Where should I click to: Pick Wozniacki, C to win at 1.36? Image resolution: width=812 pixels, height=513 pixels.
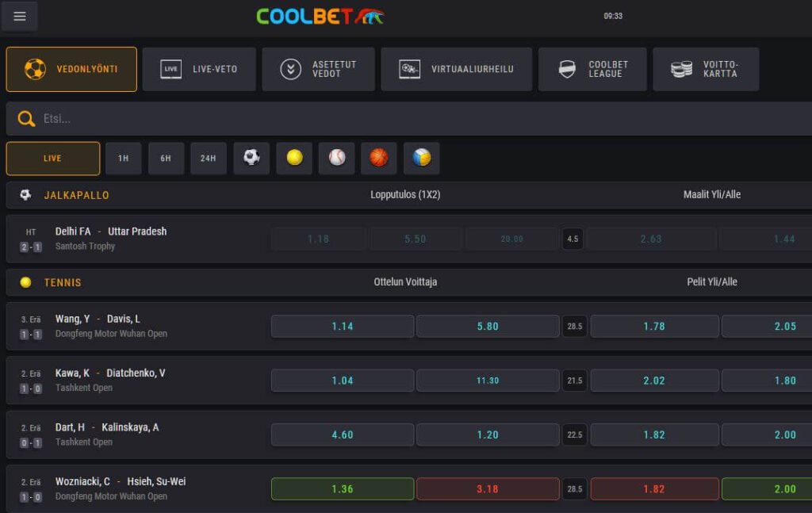pyautogui.click(x=343, y=488)
